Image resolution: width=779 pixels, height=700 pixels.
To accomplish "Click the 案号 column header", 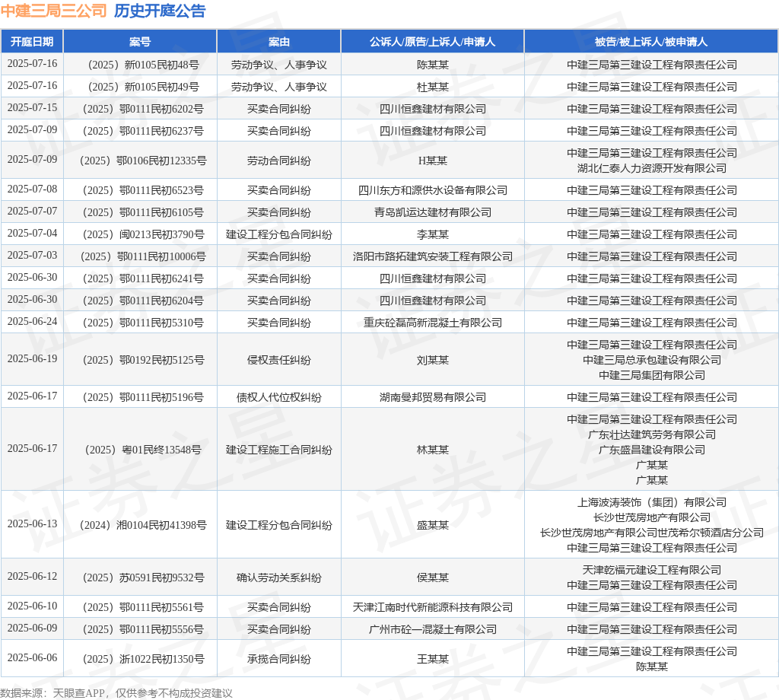I will [x=140, y=42].
